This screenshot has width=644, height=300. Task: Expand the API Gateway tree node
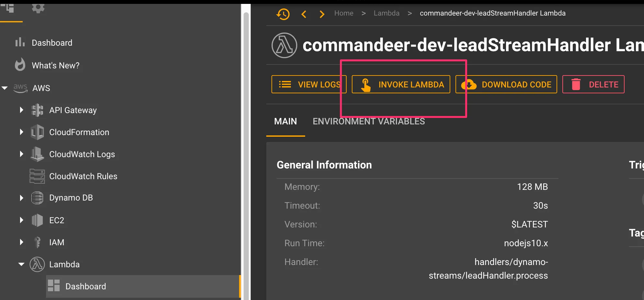pos(21,110)
